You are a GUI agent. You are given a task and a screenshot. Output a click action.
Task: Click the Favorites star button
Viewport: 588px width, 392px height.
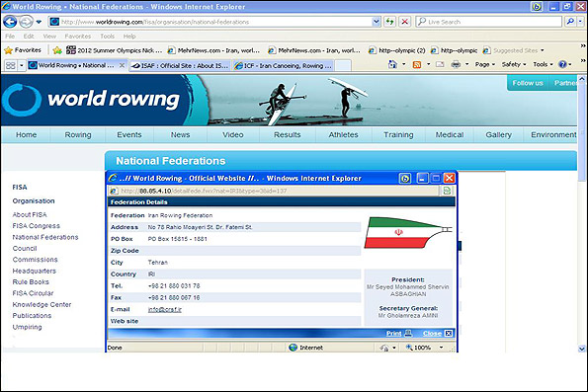tap(23, 49)
